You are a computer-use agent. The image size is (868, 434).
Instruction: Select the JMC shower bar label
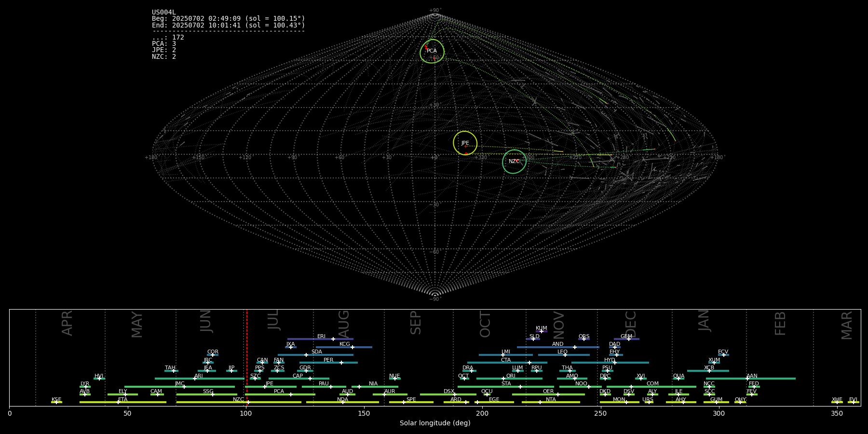180,384
